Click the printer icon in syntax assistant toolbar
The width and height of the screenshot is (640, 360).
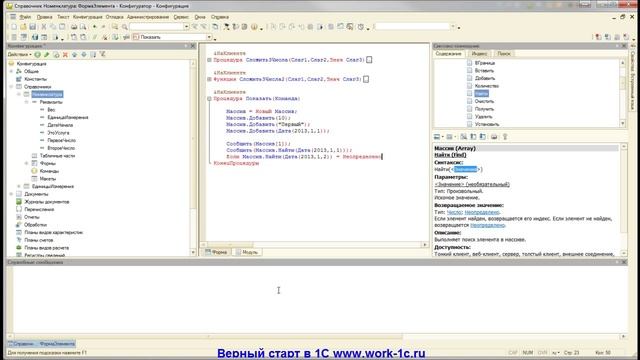click(x=494, y=137)
